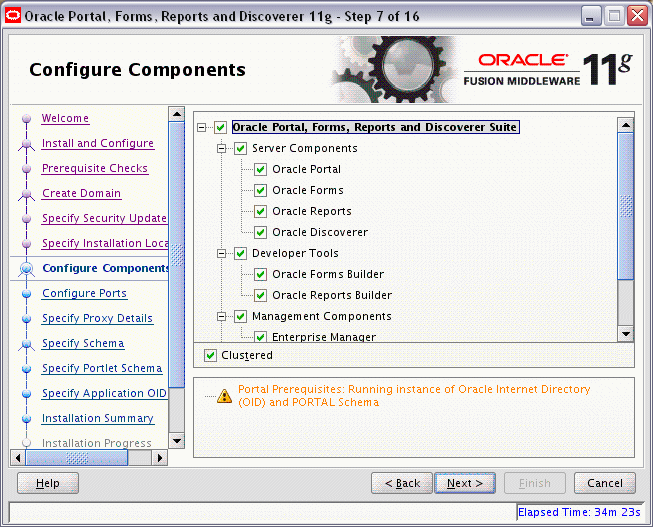This screenshot has width=653, height=527.
Task: Click the Configure Components step marker icon
Action: 27,268
